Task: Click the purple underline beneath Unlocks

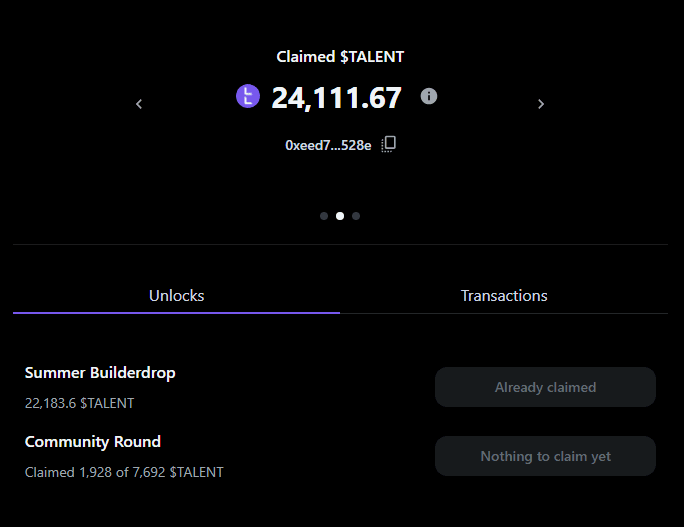Action: [x=176, y=313]
